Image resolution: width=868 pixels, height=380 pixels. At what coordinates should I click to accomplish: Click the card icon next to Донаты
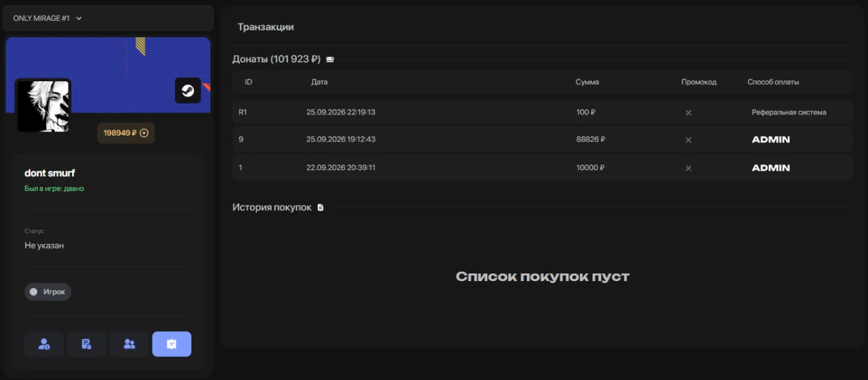330,60
